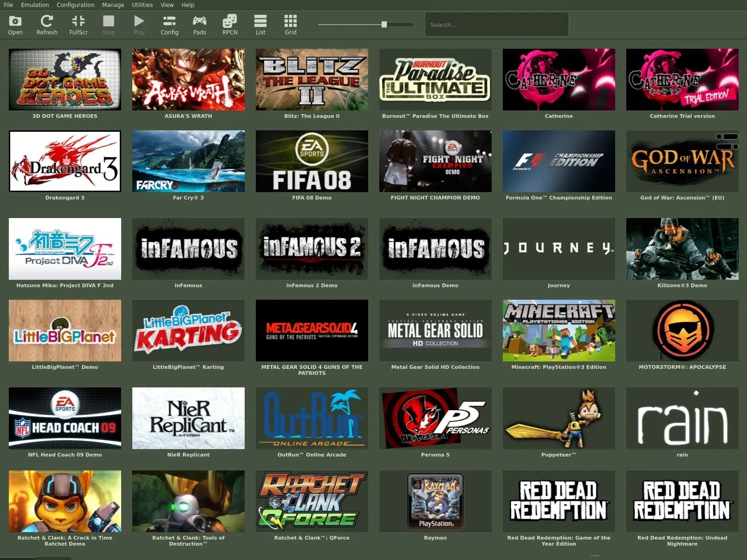Select the Rayman game cover
The width and height of the screenshot is (747, 560).
[435, 501]
